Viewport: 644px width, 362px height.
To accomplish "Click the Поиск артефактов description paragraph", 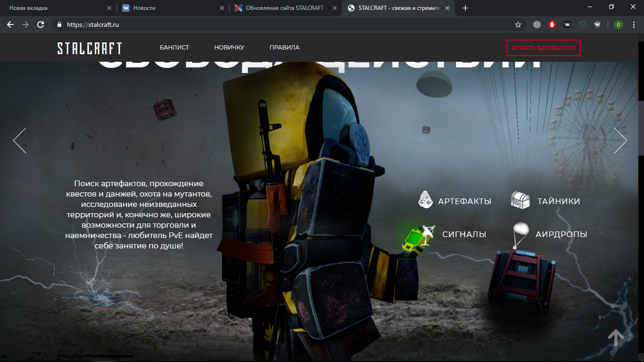I will 139,214.
